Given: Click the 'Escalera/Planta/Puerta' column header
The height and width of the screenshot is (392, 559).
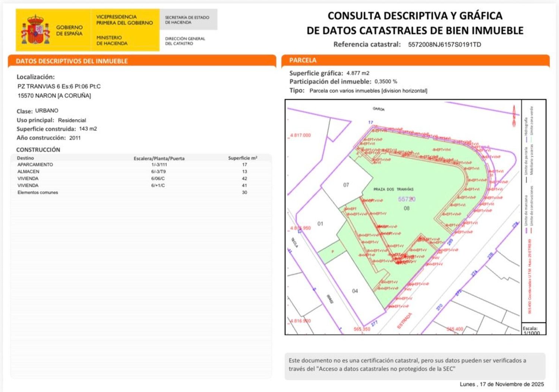Looking at the screenshot, I should [159, 158].
